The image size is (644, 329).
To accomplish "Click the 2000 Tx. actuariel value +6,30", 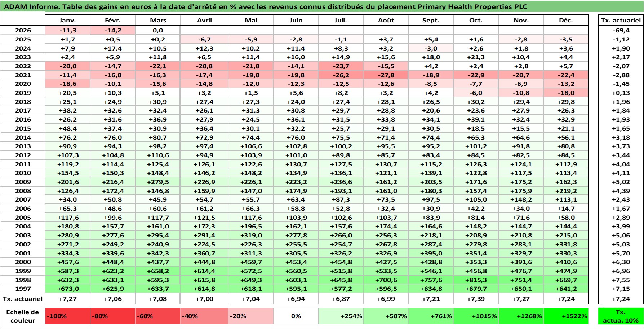I will point(621,262).
